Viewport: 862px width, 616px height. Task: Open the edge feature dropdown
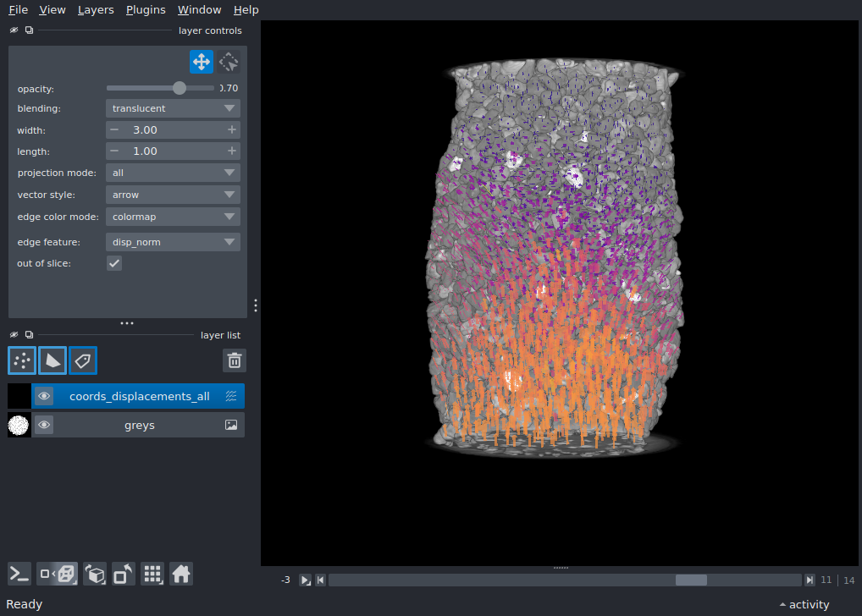(173, 242)
